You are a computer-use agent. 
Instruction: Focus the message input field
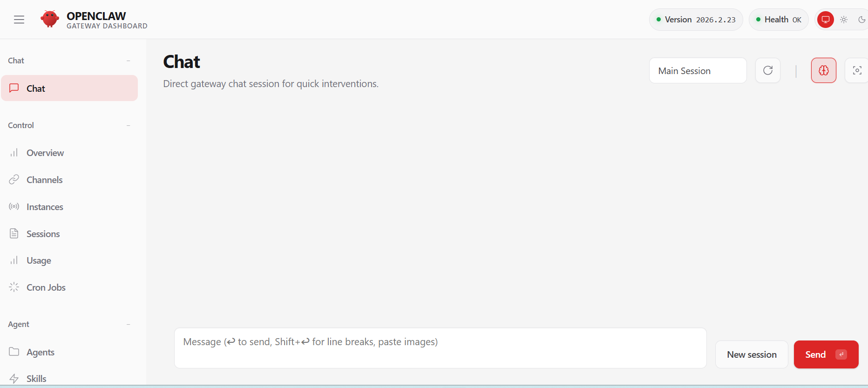point(440,348)
